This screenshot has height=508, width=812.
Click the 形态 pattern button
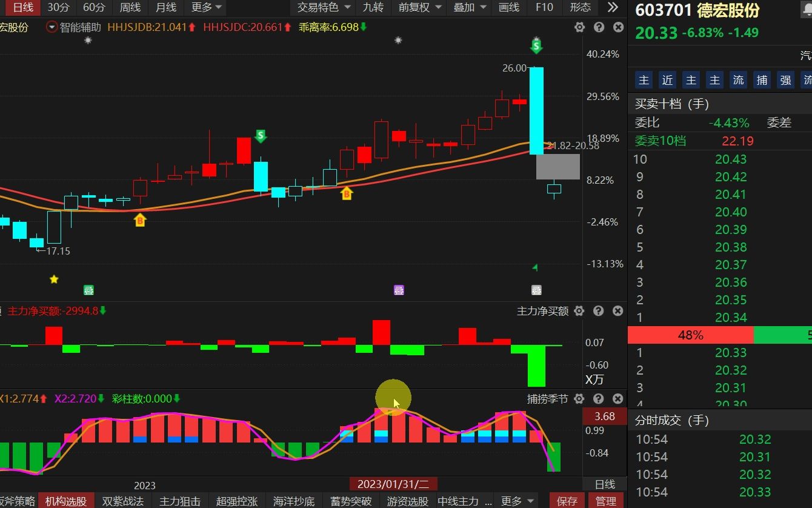pos(581,7)
